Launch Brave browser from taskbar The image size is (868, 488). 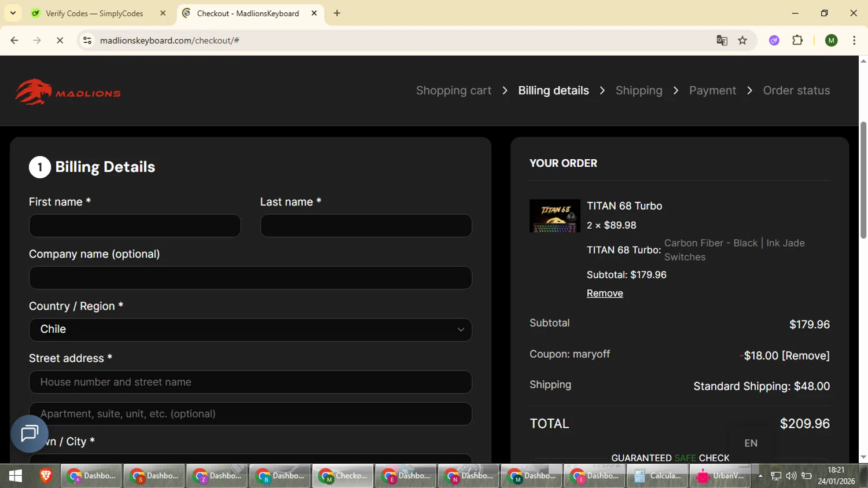(x=46, y=476)
